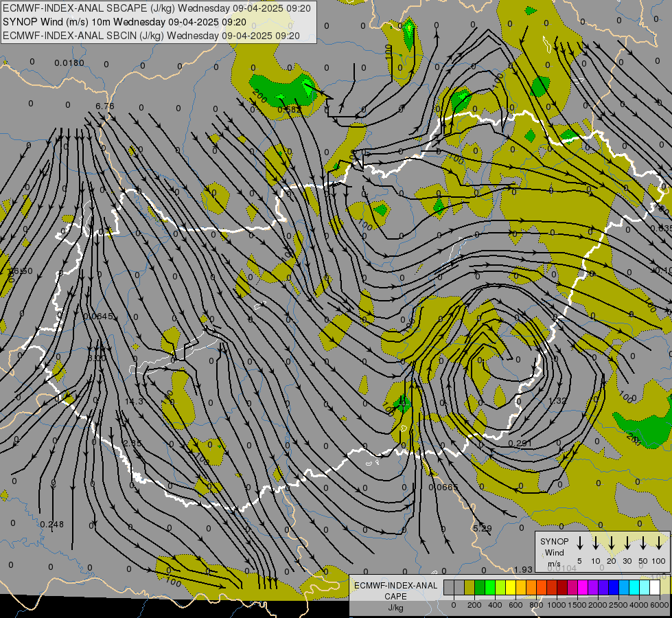Click the '1.32' value on the map
Image resolution: width=672 pixels, height=618 pixels.
tap(557, 400)
